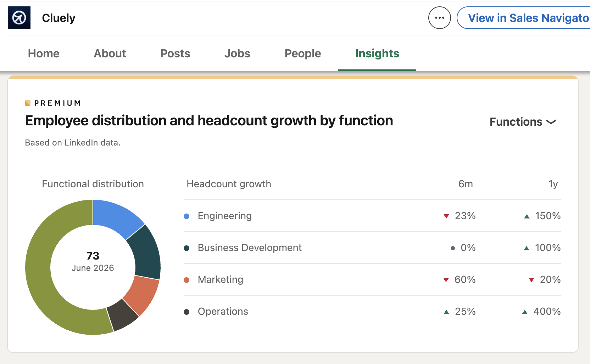Open the three-dot more options button

[x=440, y=18]
